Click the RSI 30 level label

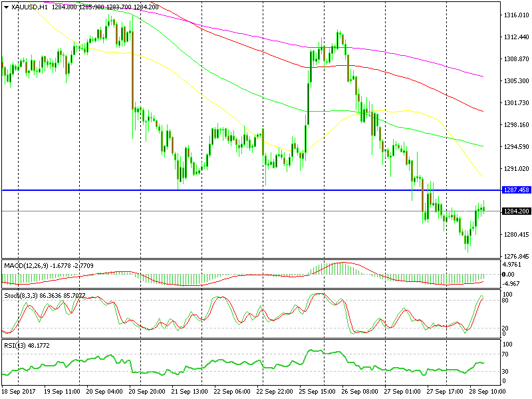505,372
